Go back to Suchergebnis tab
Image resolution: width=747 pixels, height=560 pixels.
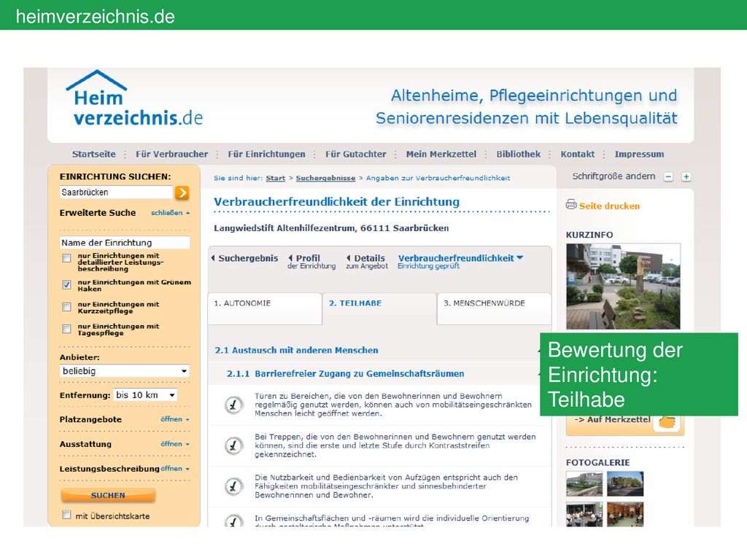pyautogui.click(x=244, y=258)
